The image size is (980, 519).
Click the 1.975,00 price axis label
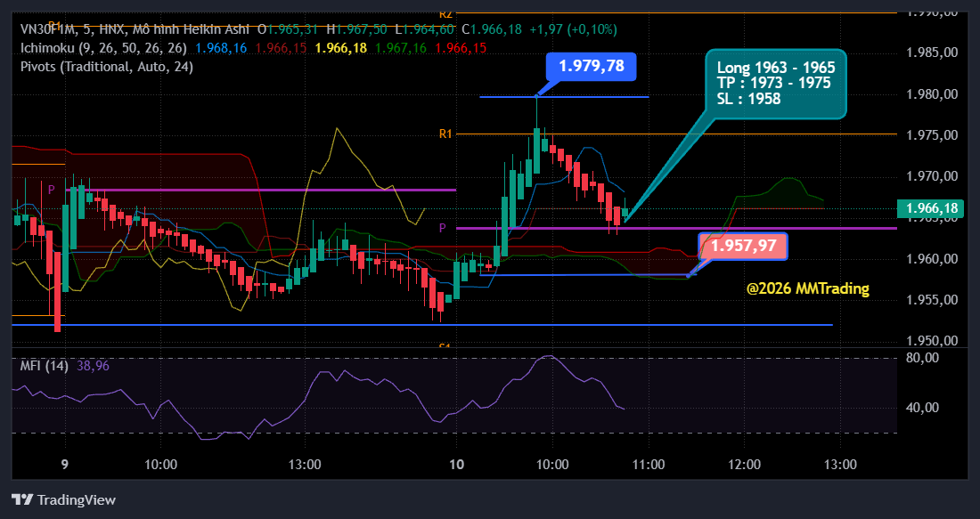click(x=933, y=135)
